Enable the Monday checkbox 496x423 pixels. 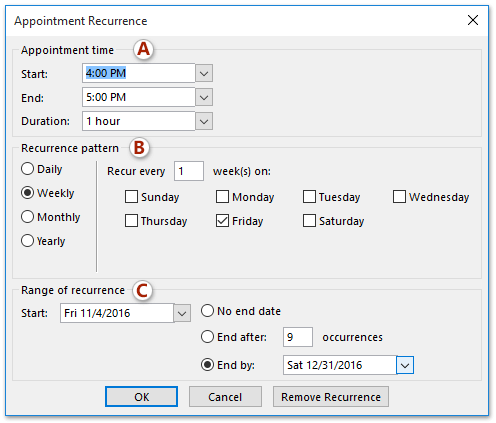click(222, 197)
